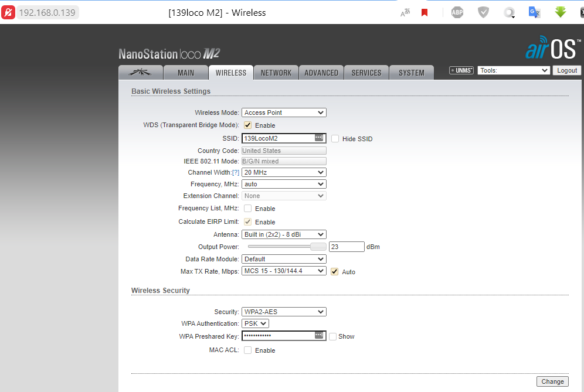
Task: Check the Hide SSID checkbox
Action: point(335,138)
